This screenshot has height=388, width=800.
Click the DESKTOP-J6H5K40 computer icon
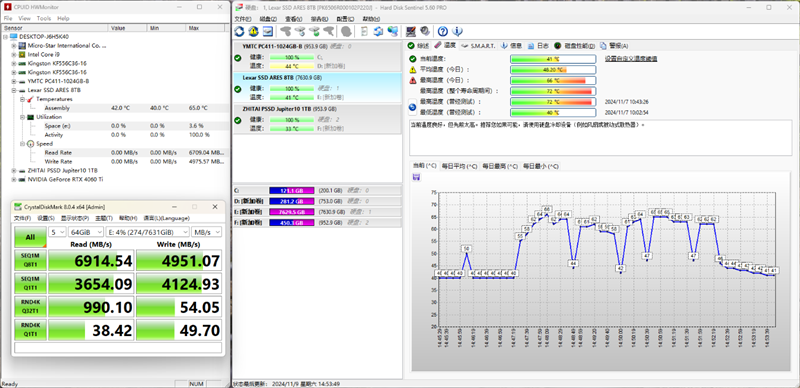(13, 37)
